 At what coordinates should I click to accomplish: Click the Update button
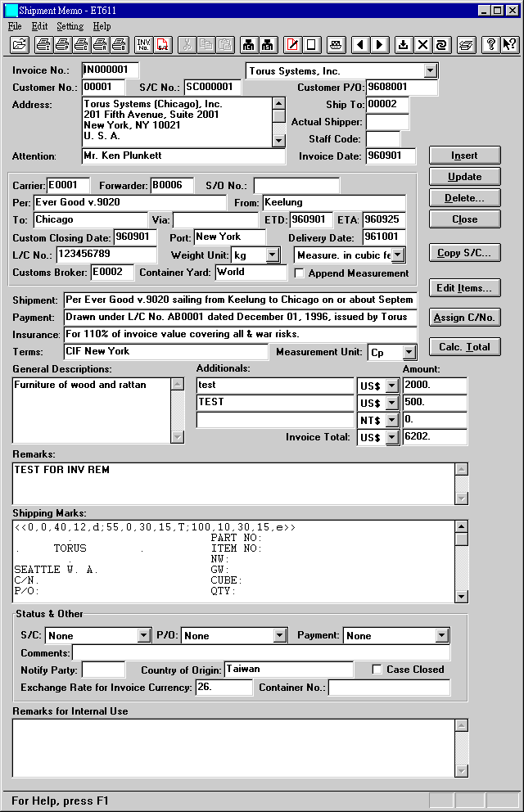click(x=464, y=177)
